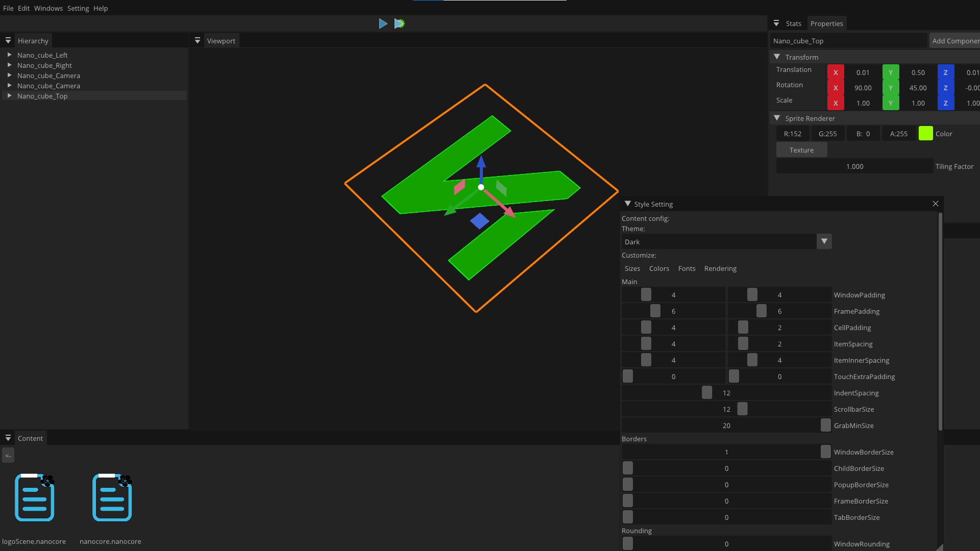Click the Add Component button
The image size is (980, 551).
(x=955, y=41)
